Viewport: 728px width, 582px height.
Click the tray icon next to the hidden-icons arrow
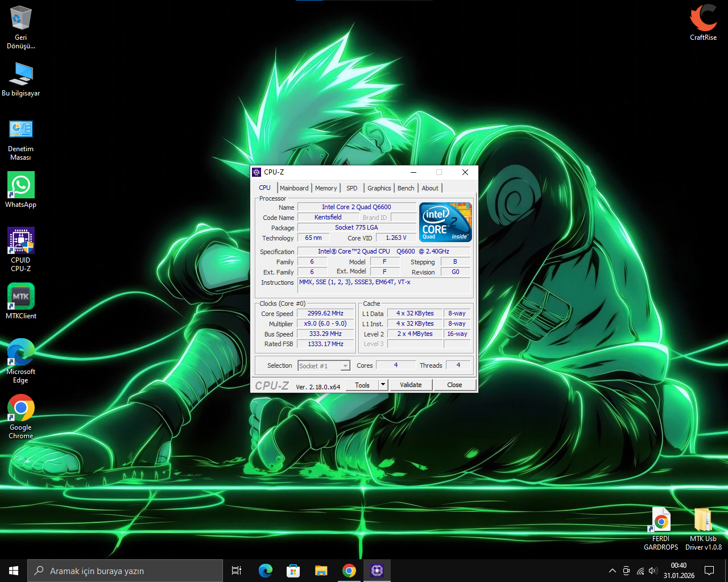(626, 571)
